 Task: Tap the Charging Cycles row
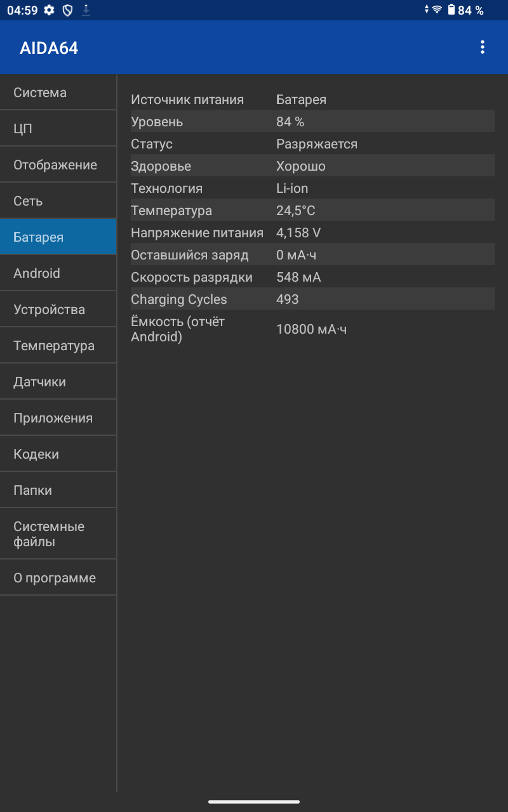(311, 299)
